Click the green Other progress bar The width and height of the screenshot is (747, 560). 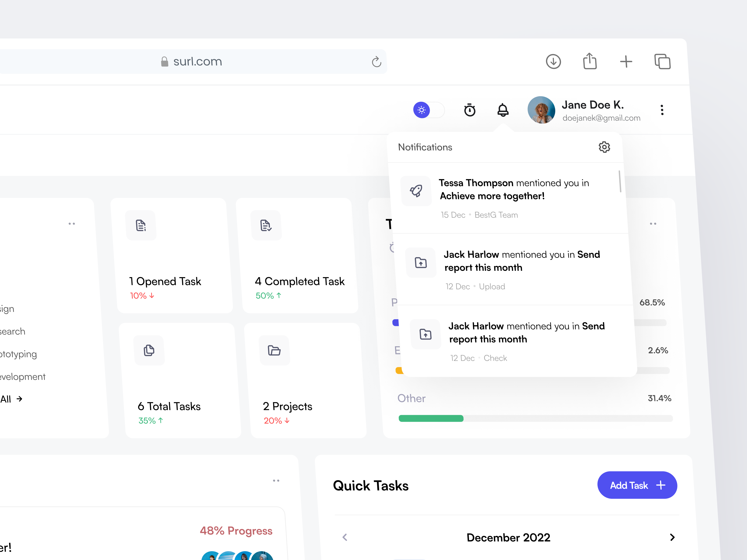(431, 419)
